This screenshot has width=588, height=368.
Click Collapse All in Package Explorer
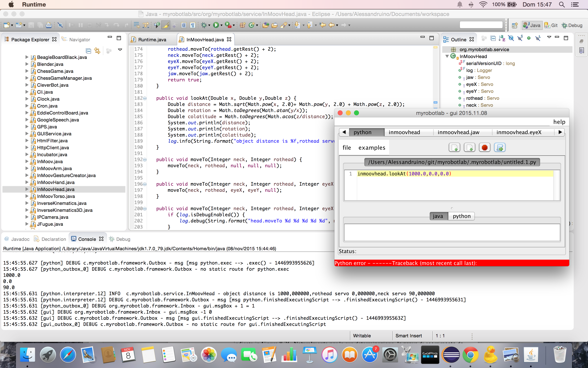coord(88,51)
